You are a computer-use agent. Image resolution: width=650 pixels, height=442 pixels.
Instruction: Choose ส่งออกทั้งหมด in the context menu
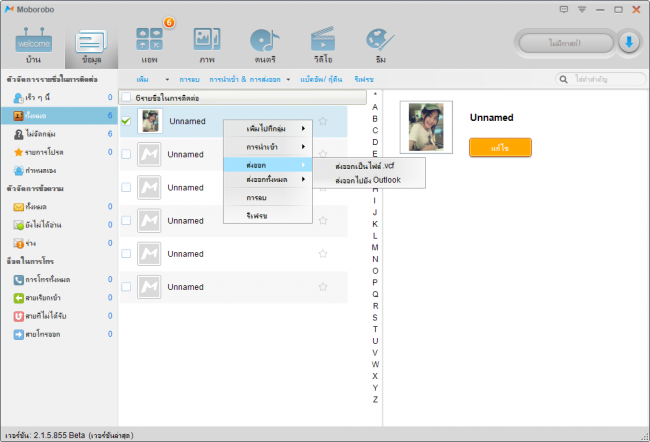click(x=268, y=179)
